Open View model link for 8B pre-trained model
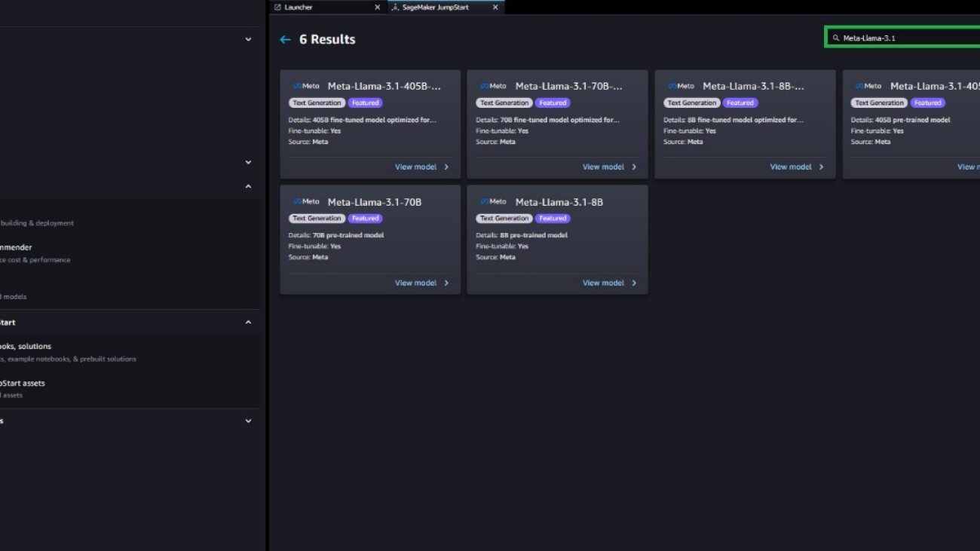The height and width of the screenshot is (551, 980). click(x=603, y=283)
